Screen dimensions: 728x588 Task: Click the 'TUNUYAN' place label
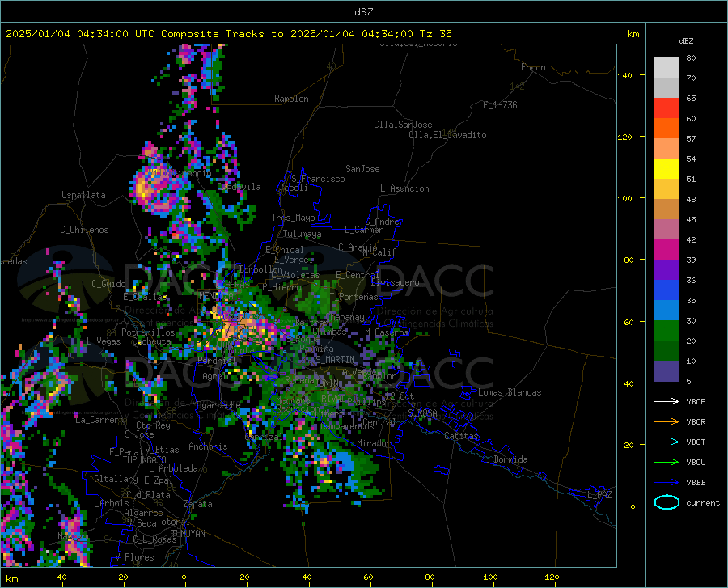coord(188,533)
